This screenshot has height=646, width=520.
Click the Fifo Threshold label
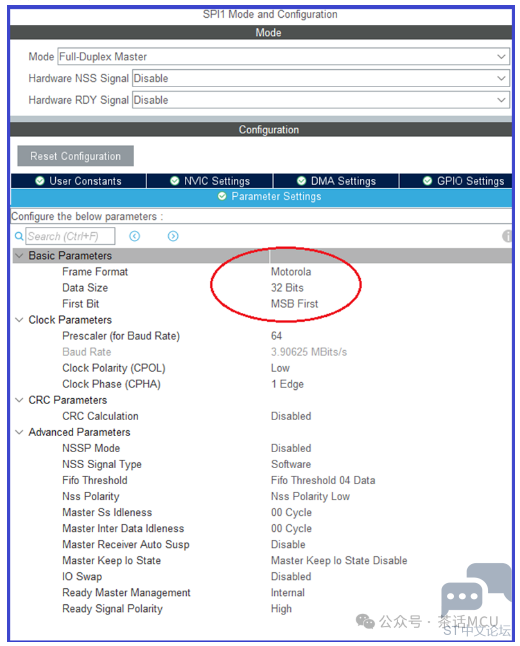tap(95, 480)
